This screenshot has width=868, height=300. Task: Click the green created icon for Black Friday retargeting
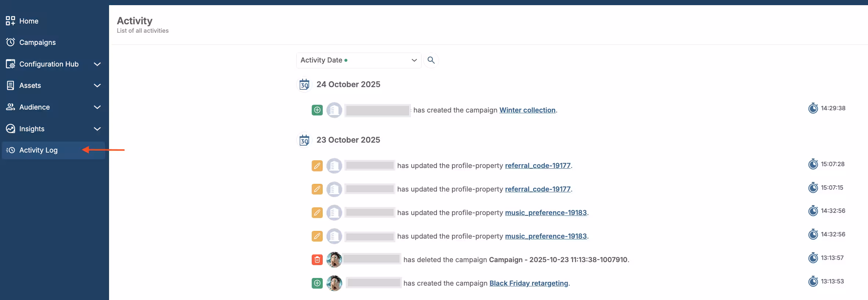click(317, 283)
